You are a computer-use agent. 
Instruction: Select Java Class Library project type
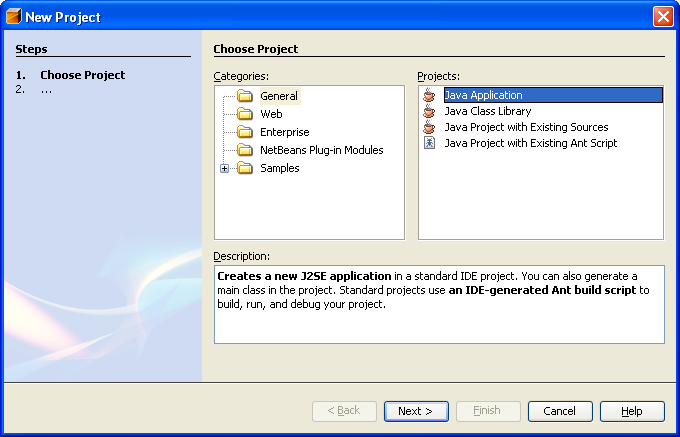point(487,111)
